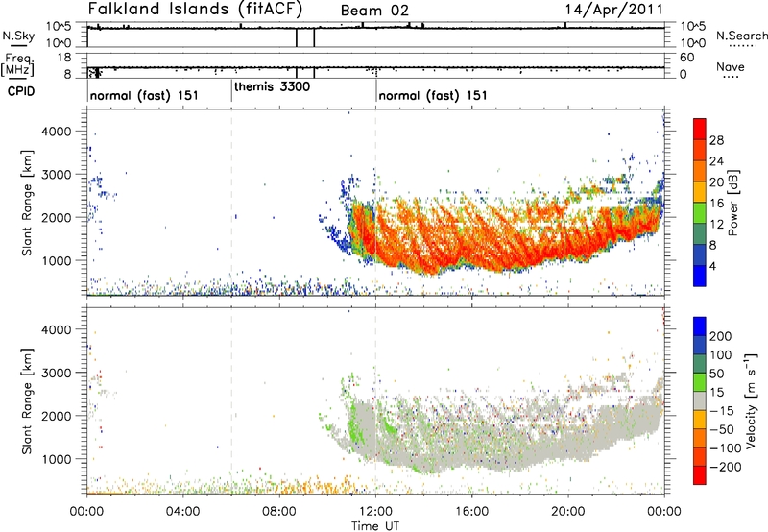Click the 'CPID' row label
Screen dimensions: 768x532
(21, 91)
